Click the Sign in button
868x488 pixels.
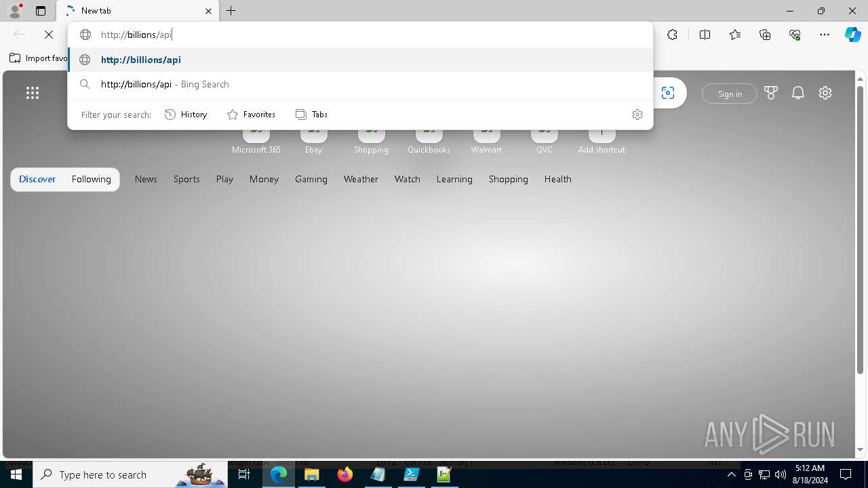[x=730, y=94]
